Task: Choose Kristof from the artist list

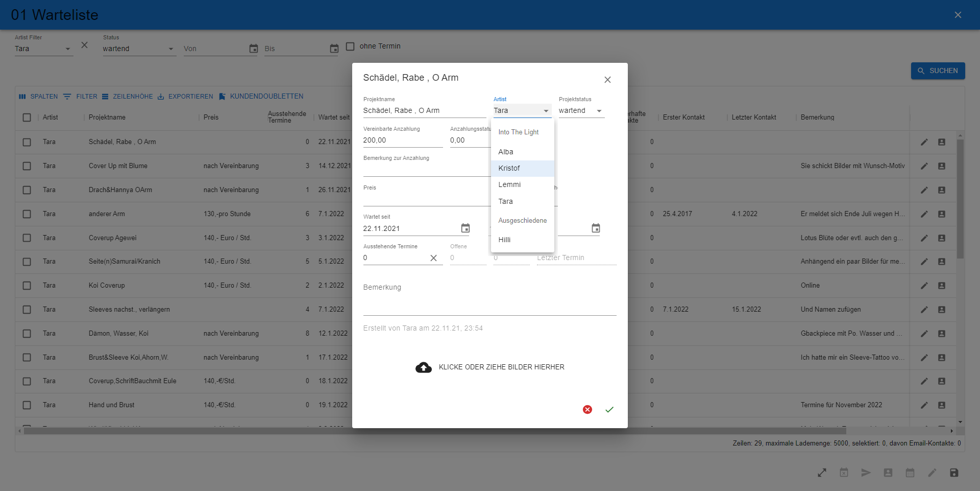Action: point(522,168)
